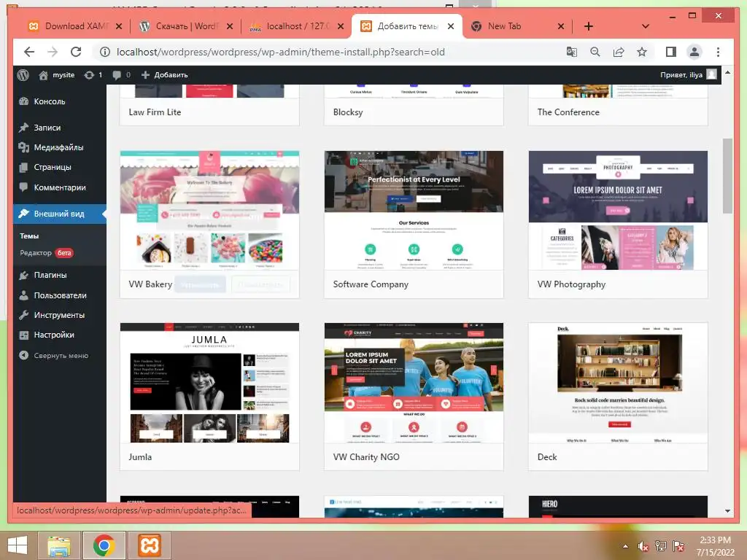Open the HIERO theme screenshot

618,507
